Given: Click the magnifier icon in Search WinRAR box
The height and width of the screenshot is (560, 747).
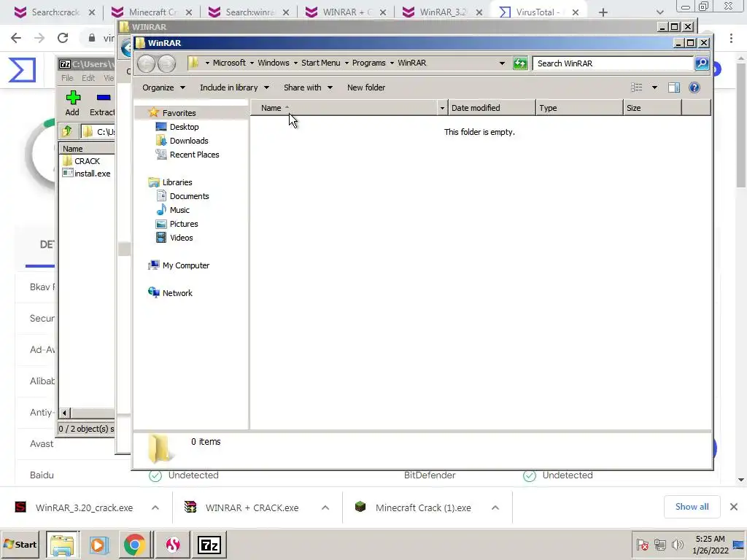Looking at the screenshot, I should click(702, 63).
